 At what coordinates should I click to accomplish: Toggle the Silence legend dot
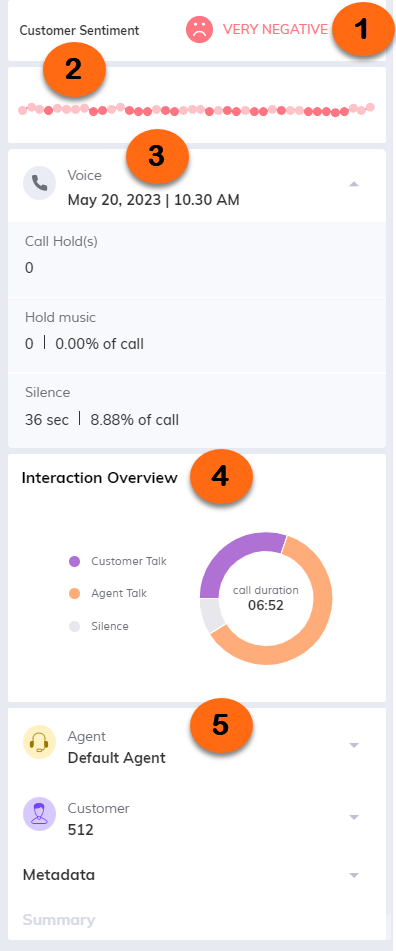(74, 627)
